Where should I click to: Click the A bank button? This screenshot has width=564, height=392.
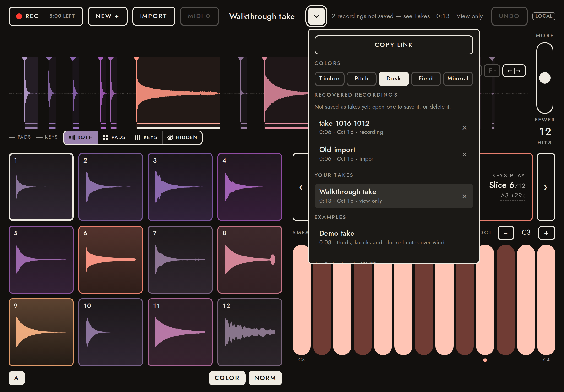click(x=16, y=378)
